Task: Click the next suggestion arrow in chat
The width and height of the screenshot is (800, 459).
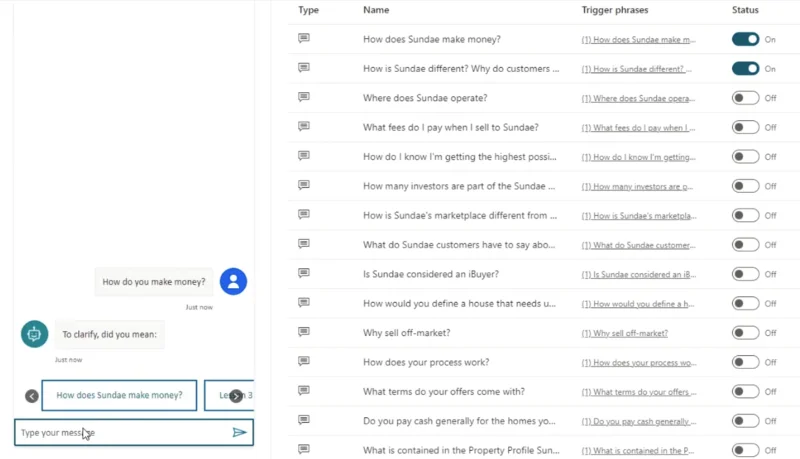Action: point(236,396)
